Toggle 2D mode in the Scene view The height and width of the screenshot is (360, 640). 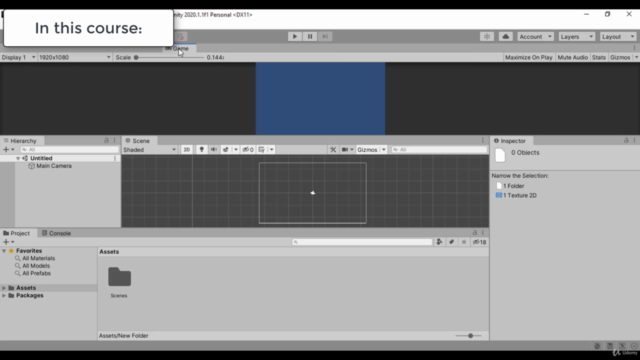[187, 149]
